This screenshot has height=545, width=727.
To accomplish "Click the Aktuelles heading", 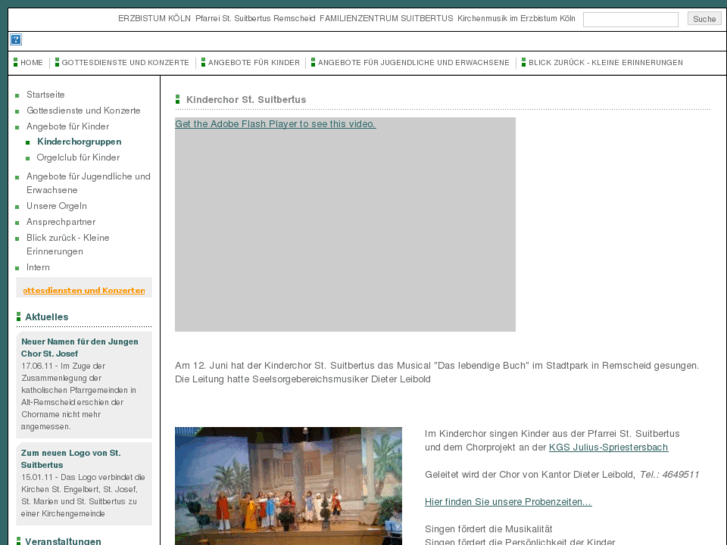I will pyautogui.click(x=46, y=317).
